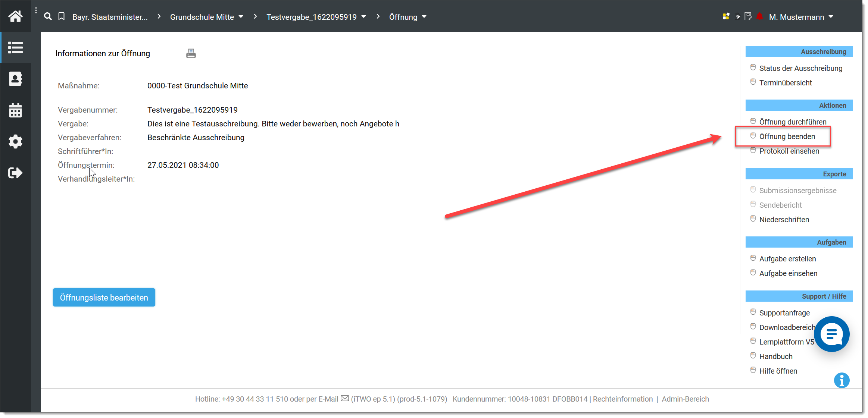Navigate to Bayr. Staatsminister... breadcrumb
The image size is (868, 418).
pyautogui.click(x=110, y=17)
